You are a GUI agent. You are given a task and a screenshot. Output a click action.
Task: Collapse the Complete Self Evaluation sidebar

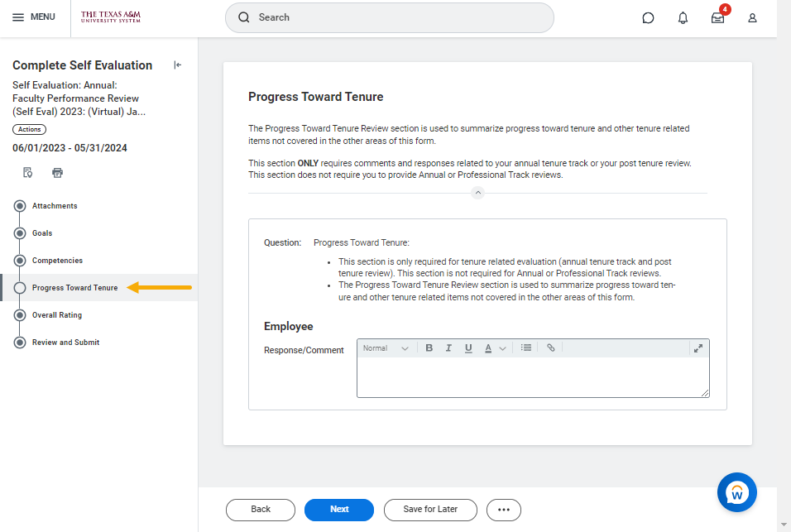tap(177, 65)
